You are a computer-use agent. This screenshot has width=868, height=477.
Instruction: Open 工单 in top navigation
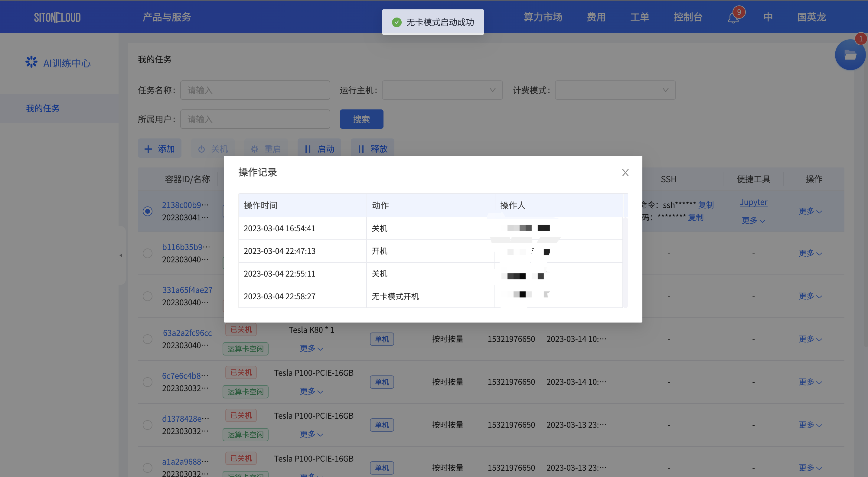point(640,17)
